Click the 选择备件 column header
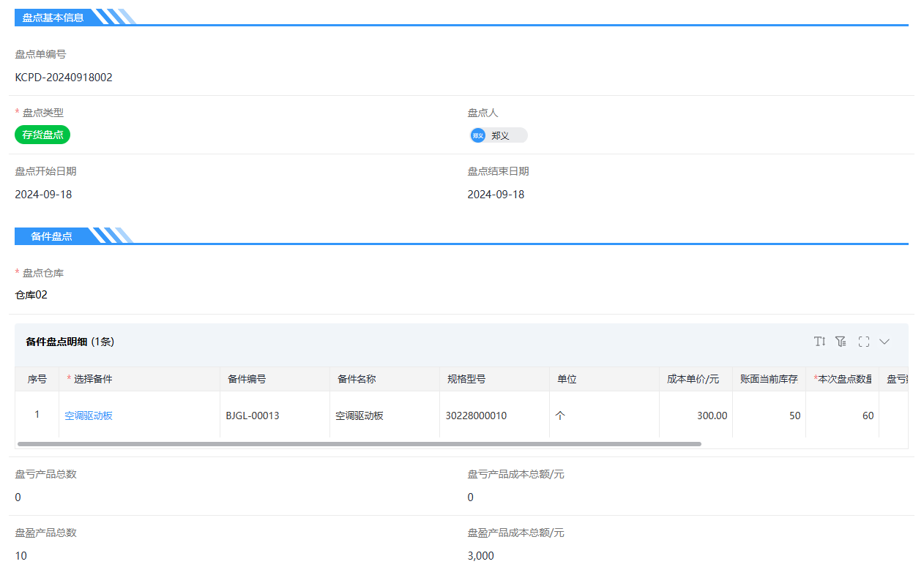The height and width of the screenshot is (575, 924). click(93, 379)
